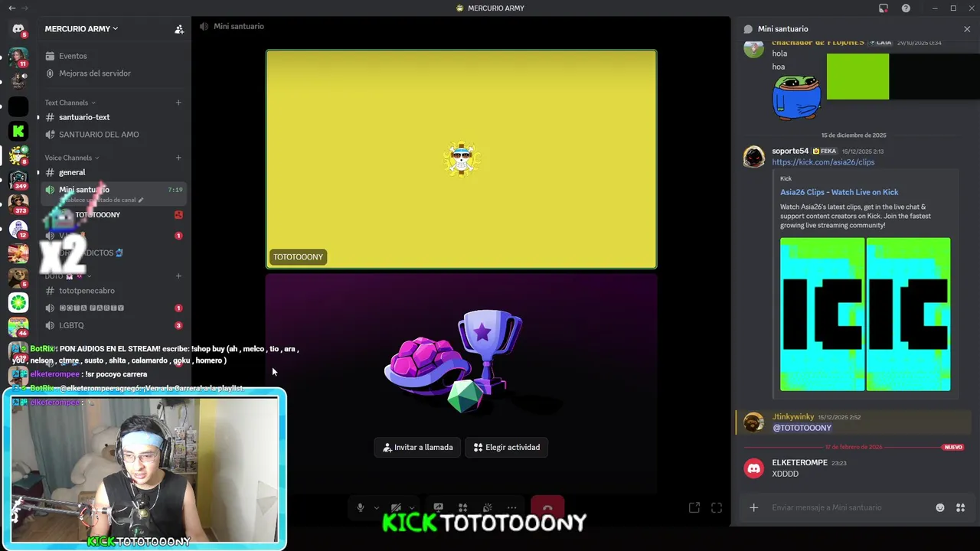The width and height of the screenshot is (980, 551).
Task: Collapse the Voice Channels category
Action: [x=71, y=158]
